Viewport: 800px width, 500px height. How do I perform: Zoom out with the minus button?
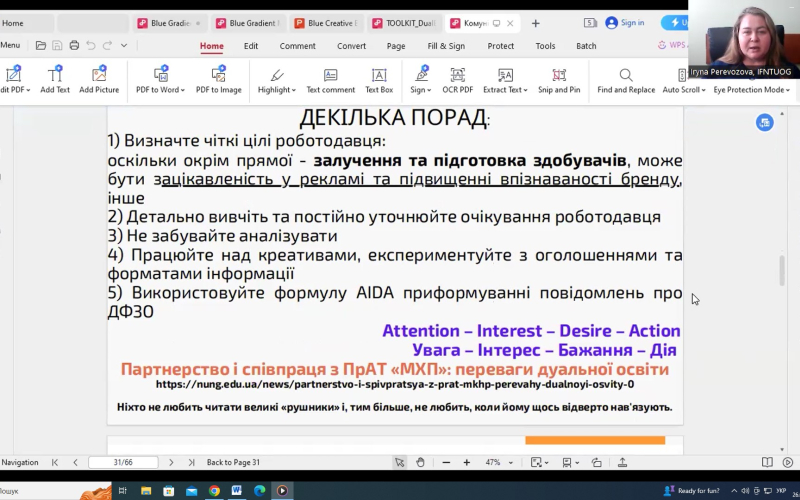click(446, 462)
